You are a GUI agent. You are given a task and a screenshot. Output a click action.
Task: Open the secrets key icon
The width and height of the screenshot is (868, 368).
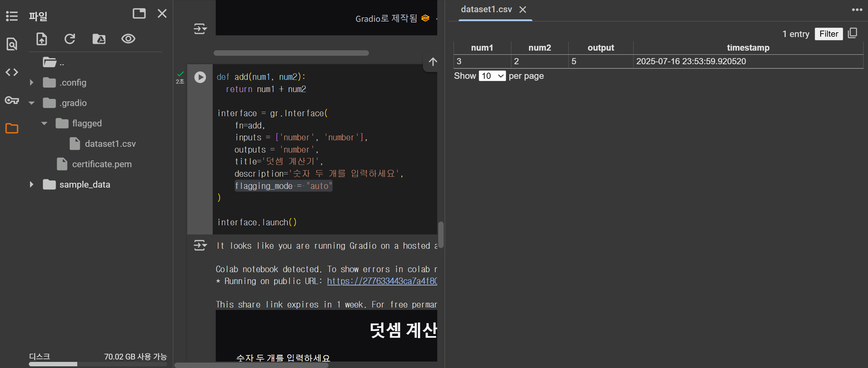[x=12, y=100]
